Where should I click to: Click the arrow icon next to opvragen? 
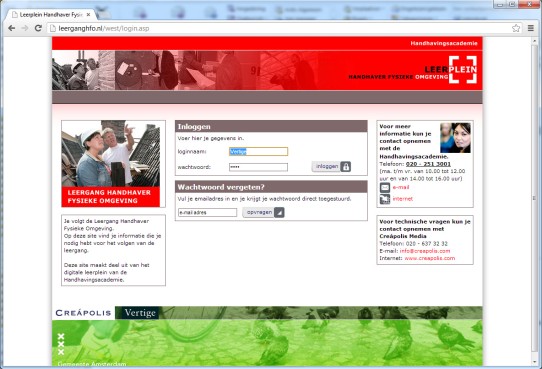pyautogui.click(x=279, y=212)
